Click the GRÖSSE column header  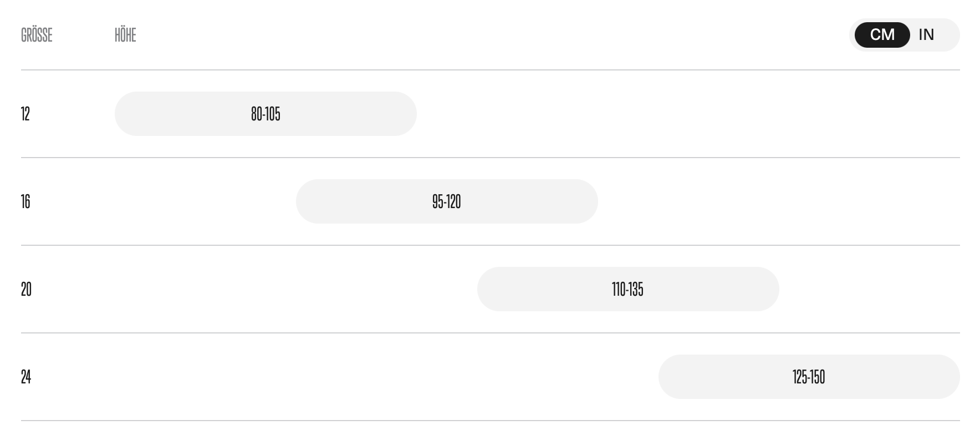pyautogui.click(x=37, y=35)
